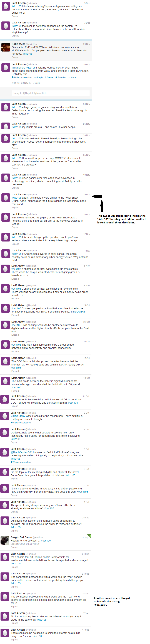Open Sergio Del Barco's avatar photo

tap(5, 540)
